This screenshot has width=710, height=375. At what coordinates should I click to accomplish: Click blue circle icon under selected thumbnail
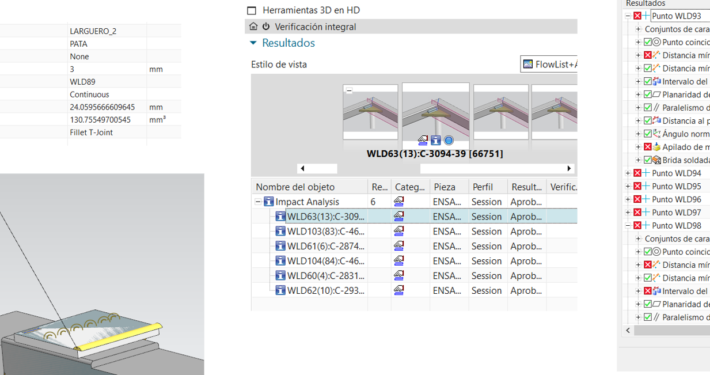pyautogui.click(x=449, y=140)
